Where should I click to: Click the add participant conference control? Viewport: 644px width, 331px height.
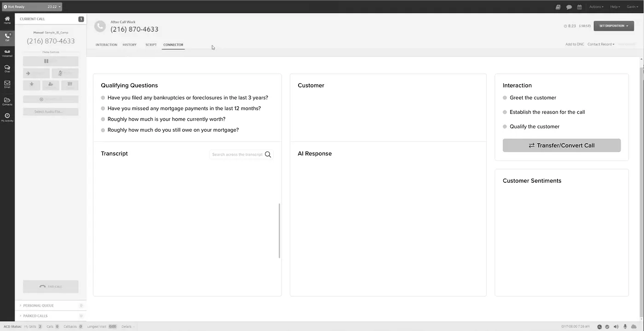click(51, 85)
